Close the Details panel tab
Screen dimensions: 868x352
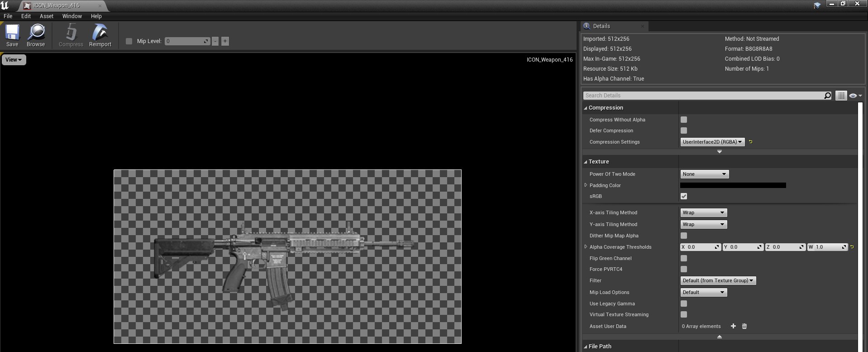(643, 26)
